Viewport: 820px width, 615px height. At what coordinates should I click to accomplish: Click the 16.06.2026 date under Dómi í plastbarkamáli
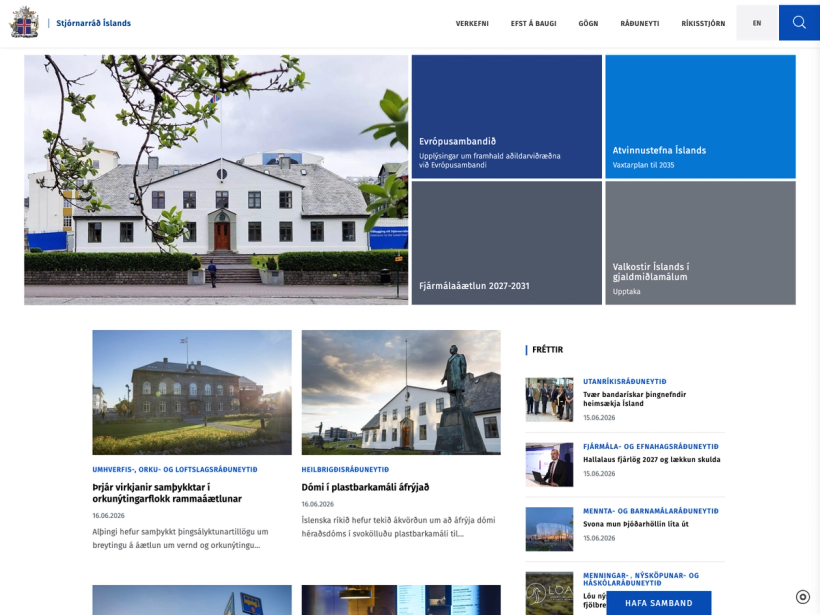pyautogui.click(x=317, y=504)
